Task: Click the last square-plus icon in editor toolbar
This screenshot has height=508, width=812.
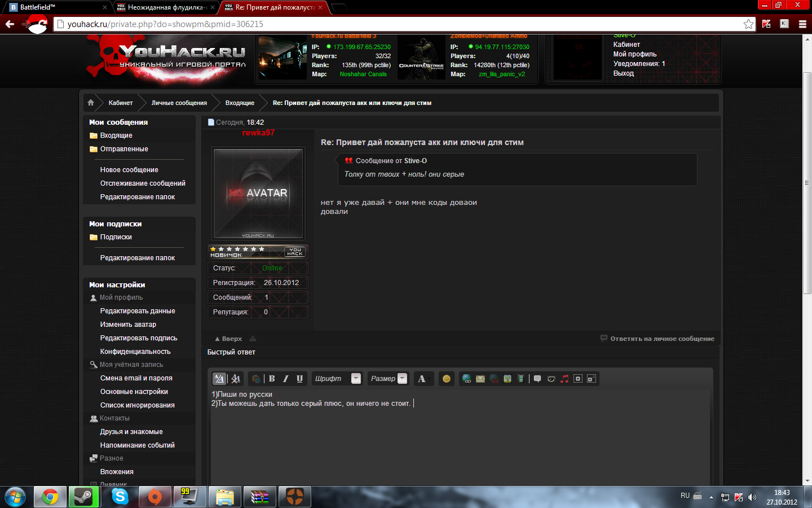Action: point(592,379)
